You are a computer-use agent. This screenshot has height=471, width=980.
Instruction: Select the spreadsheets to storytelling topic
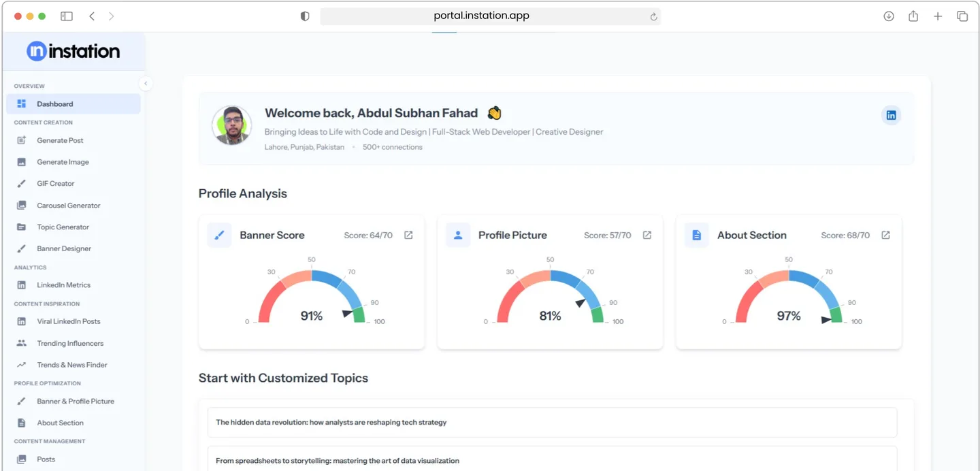click(x=552, y=460)
